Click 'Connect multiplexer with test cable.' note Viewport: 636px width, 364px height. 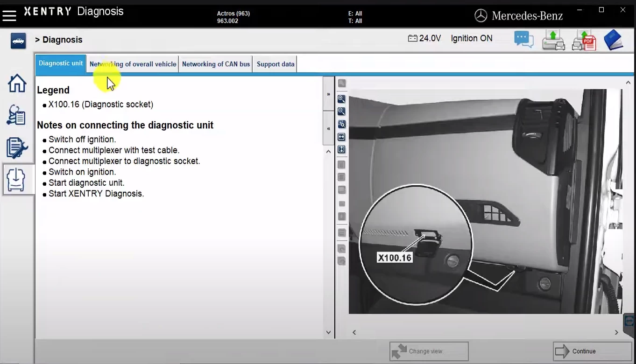pos(114,150)
